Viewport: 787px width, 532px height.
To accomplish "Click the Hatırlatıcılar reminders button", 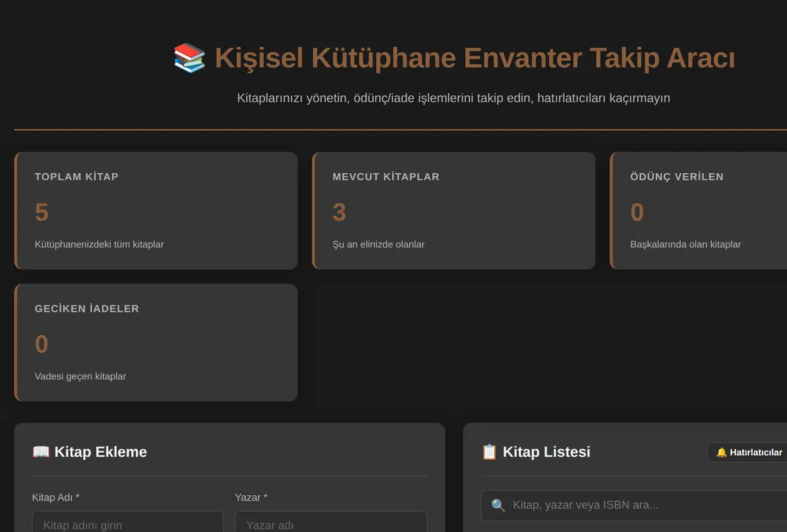I will 748,452.
